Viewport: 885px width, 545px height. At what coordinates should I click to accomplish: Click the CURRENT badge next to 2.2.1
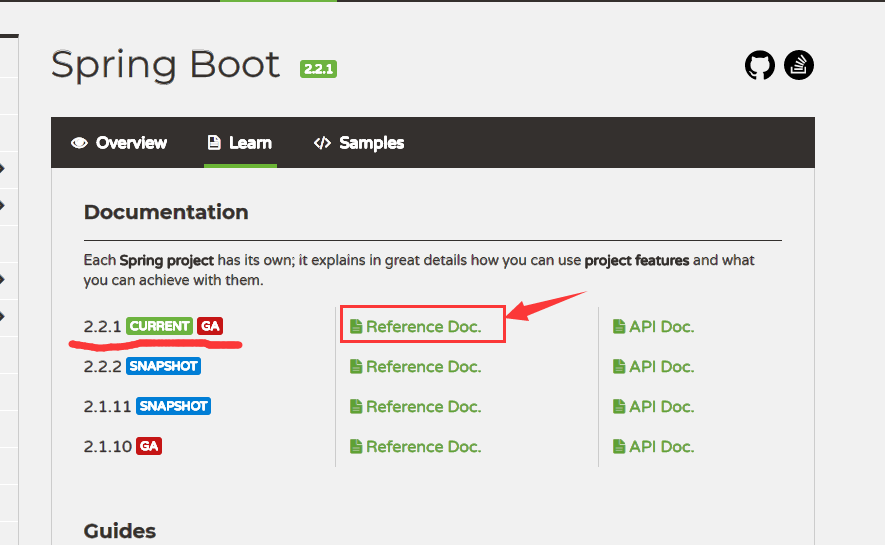click(x=159, y=326)
